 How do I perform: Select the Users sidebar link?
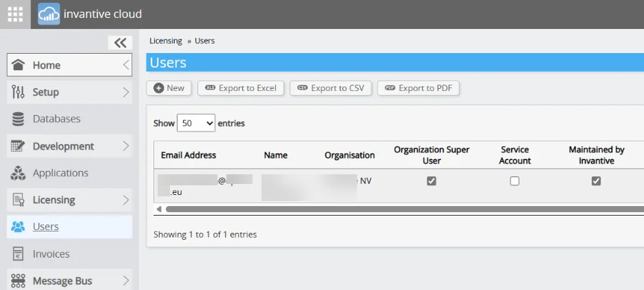(69, 227)
